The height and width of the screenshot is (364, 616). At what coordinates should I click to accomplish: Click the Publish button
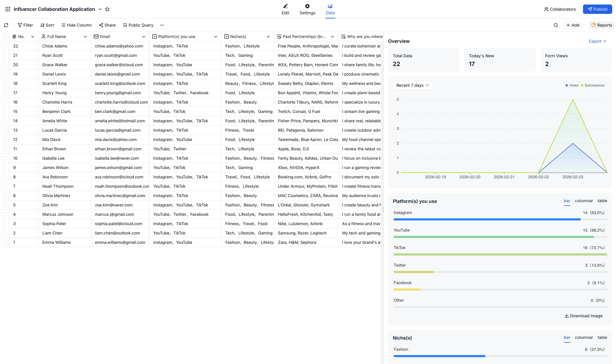pyautogui.click(x=597, y=9)
